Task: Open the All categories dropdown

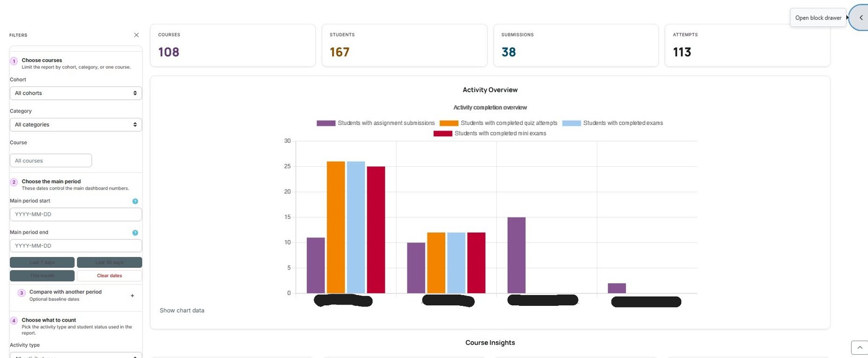Action: [76, 124]
